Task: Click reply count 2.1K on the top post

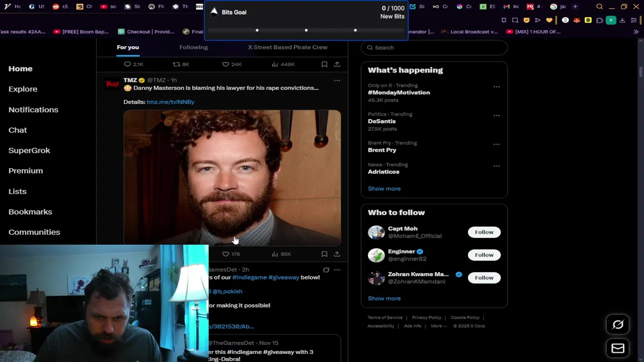Action: [133, 64]
